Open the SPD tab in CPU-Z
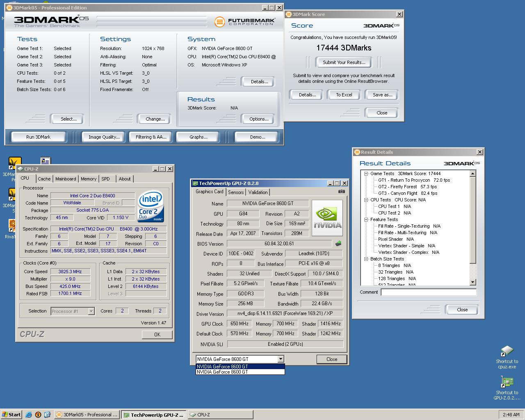 106,179
